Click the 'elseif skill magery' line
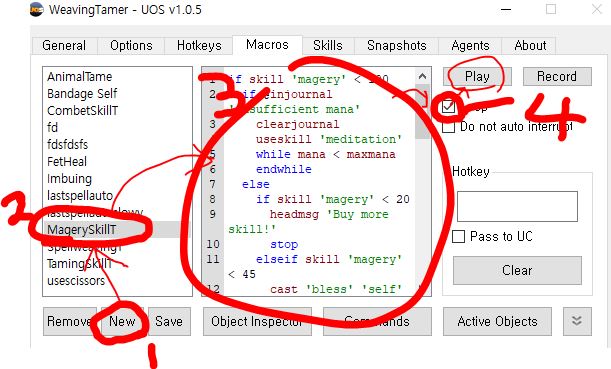611x369 pixels. (x=328, y=259)
